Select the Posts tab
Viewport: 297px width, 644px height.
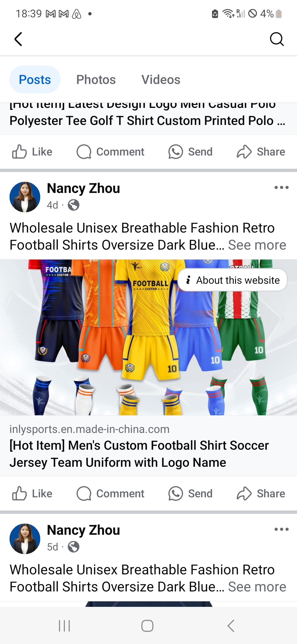(x=35, y=80)
